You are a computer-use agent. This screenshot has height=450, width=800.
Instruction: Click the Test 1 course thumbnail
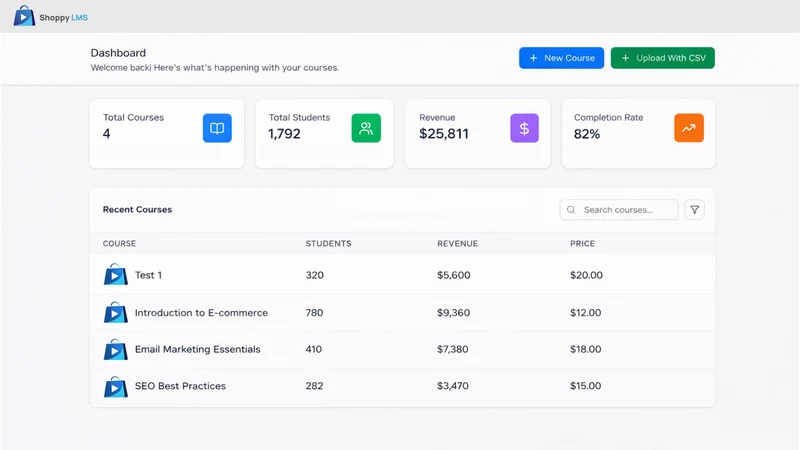(115, 274)
